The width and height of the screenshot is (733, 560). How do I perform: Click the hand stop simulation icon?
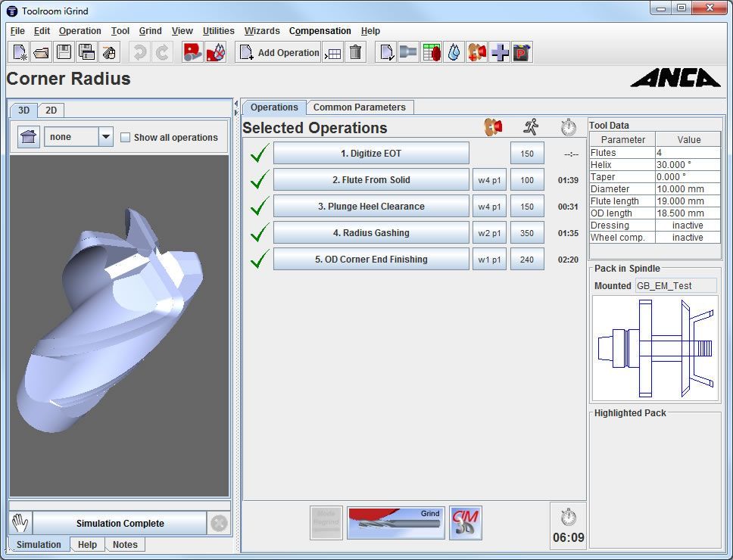20,523
